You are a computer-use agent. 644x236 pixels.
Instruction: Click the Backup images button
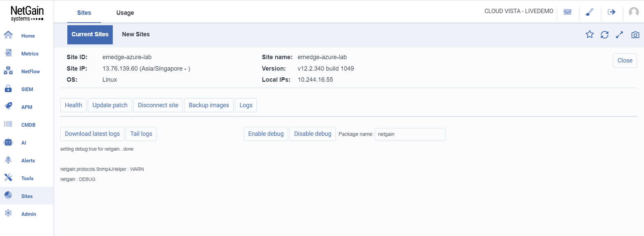point(209,105)
